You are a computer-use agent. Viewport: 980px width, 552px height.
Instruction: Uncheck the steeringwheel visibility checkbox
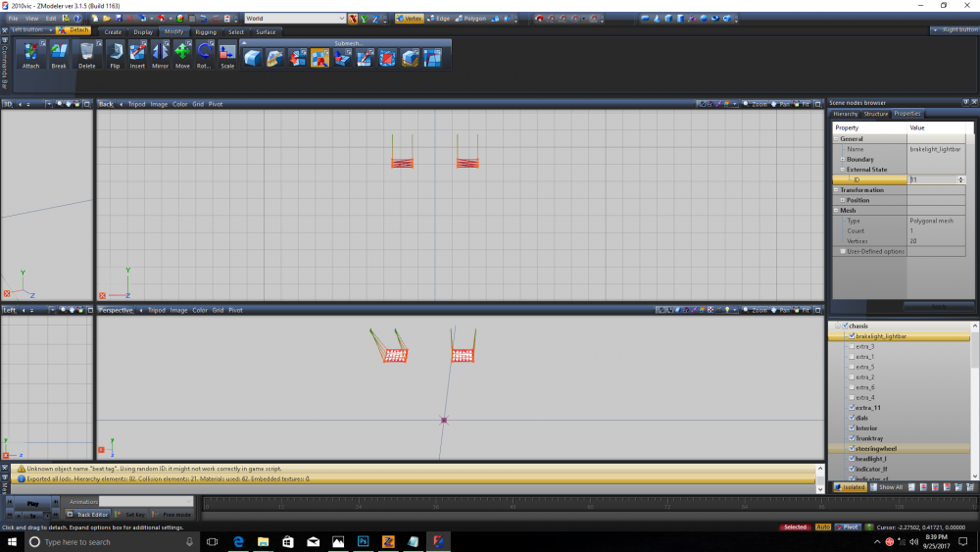point(852,449)
